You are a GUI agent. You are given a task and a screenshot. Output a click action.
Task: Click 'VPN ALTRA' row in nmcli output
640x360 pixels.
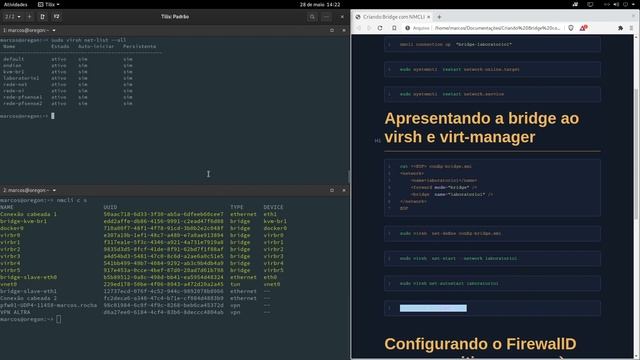pyautogui.click(x=135, y=312)
